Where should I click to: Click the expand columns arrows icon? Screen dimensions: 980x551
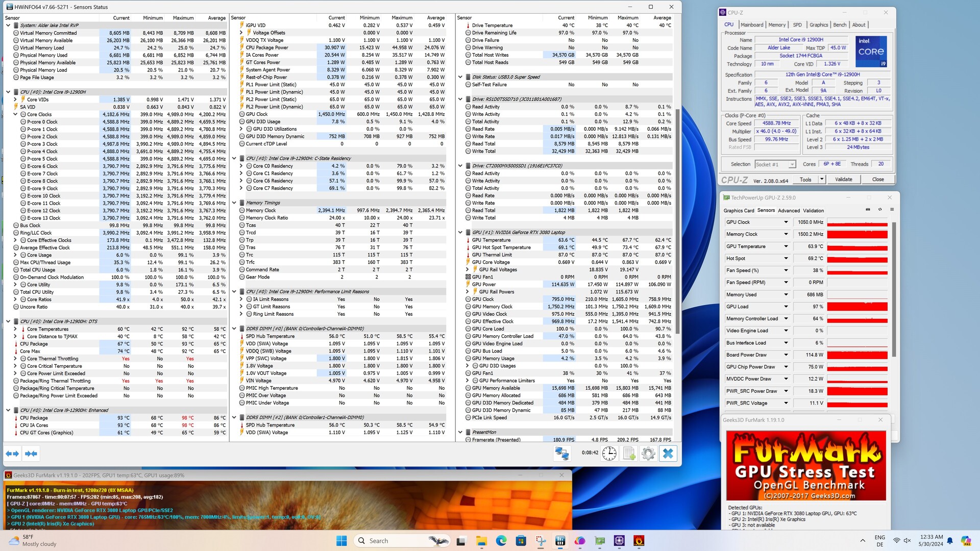coord(12,453)
